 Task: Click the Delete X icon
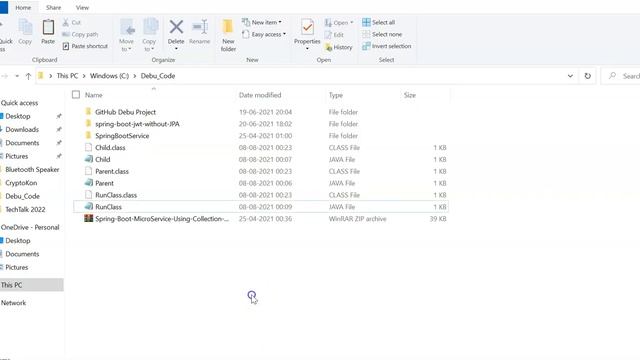click(x=176, y=27)
